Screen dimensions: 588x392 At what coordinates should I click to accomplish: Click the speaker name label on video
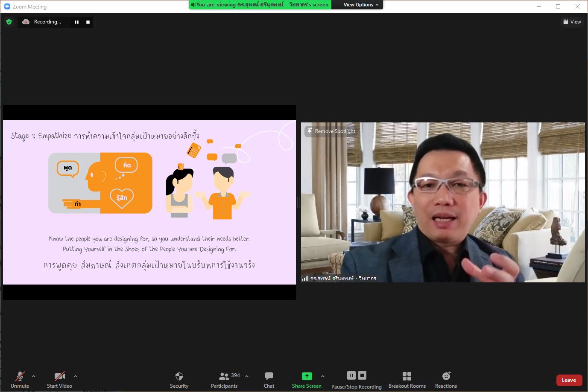pos(343,278)
